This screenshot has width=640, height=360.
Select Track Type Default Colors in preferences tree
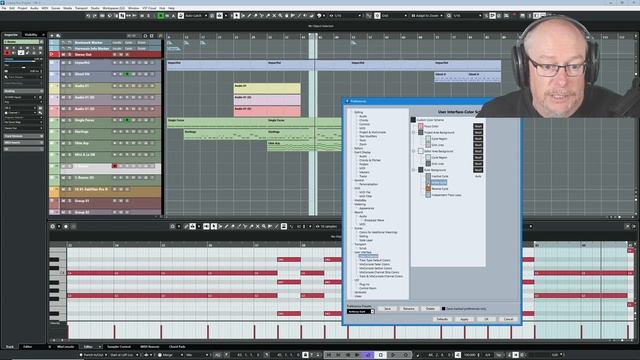click(375, 260)
